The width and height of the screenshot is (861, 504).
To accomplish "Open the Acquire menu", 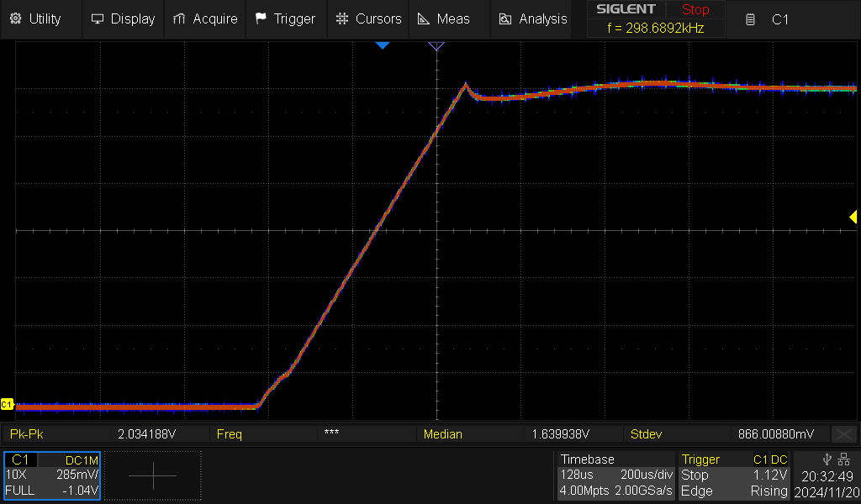I will pyautogui.click(x=205, y=18).
